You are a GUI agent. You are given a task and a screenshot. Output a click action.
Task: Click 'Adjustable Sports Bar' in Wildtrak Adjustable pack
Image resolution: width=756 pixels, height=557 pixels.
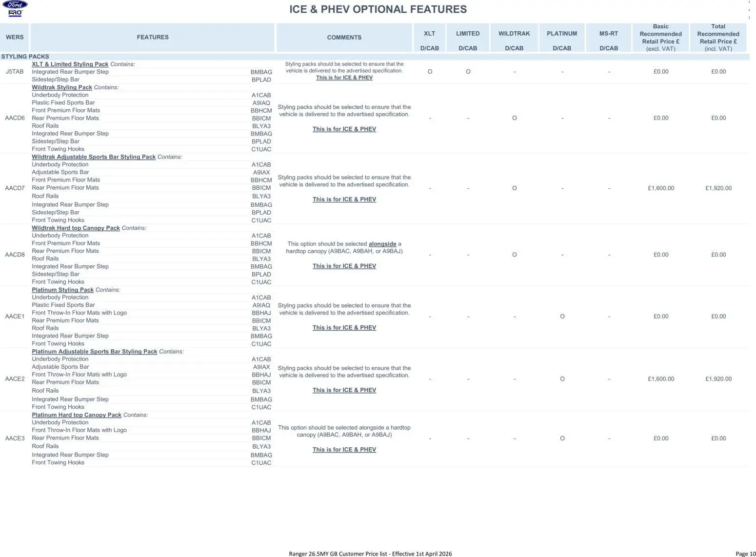pyautogui.click(x=60, y=172)
